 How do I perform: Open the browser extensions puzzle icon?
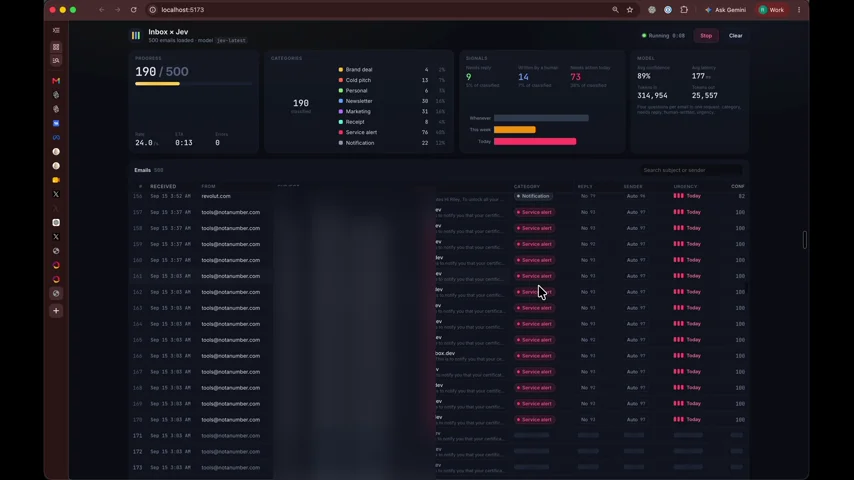point(684,10)
